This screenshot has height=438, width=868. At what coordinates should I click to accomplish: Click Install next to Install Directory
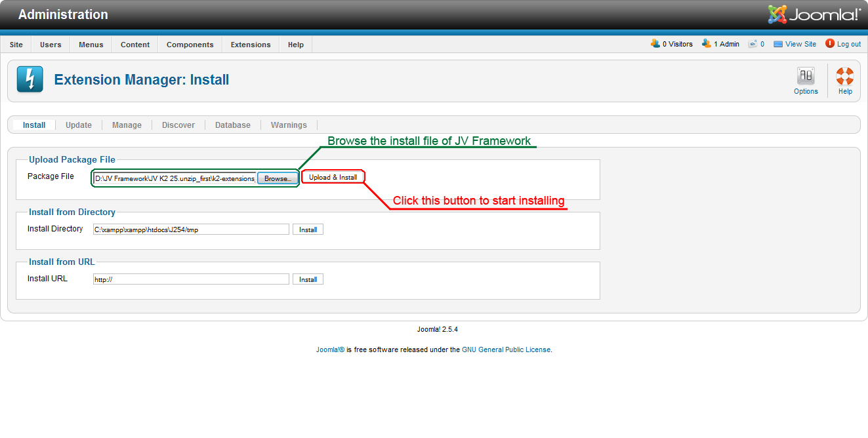click(x=308, y=229)
